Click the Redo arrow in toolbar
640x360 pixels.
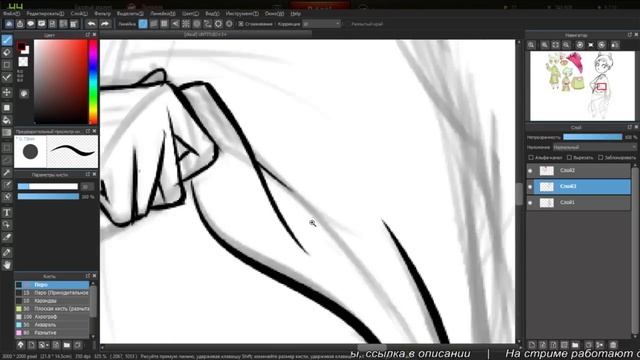point(105,24)
